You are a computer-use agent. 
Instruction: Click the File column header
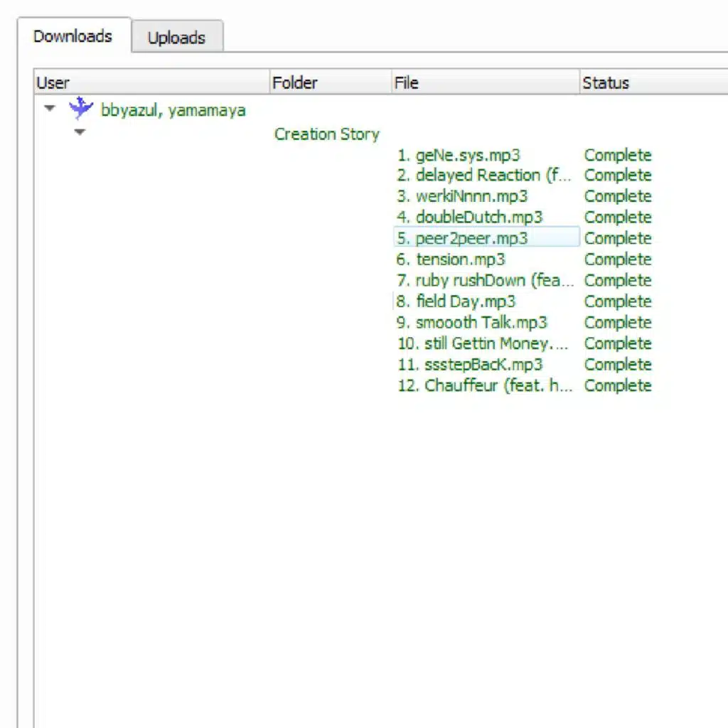485,83
